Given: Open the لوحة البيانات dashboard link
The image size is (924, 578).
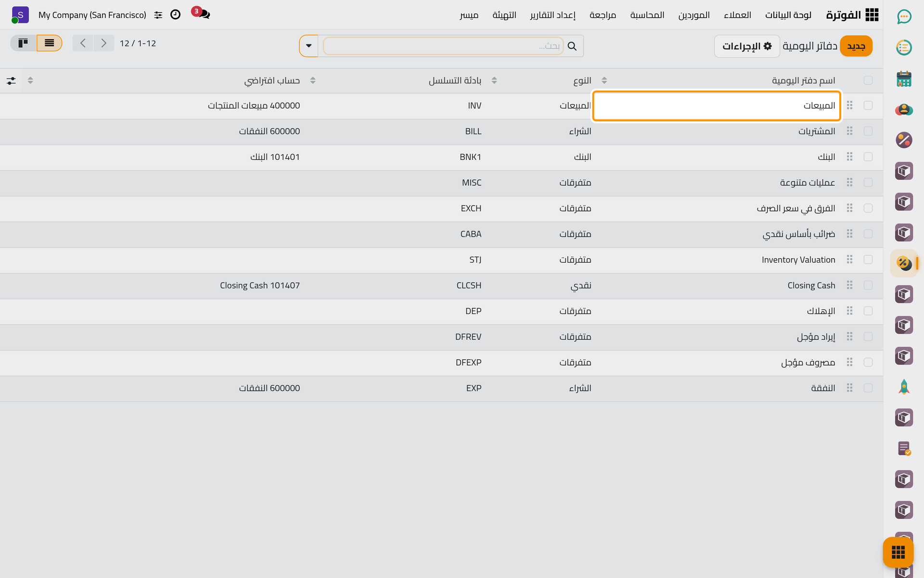Looking at the screenshot, I should [x=788, y=15].
